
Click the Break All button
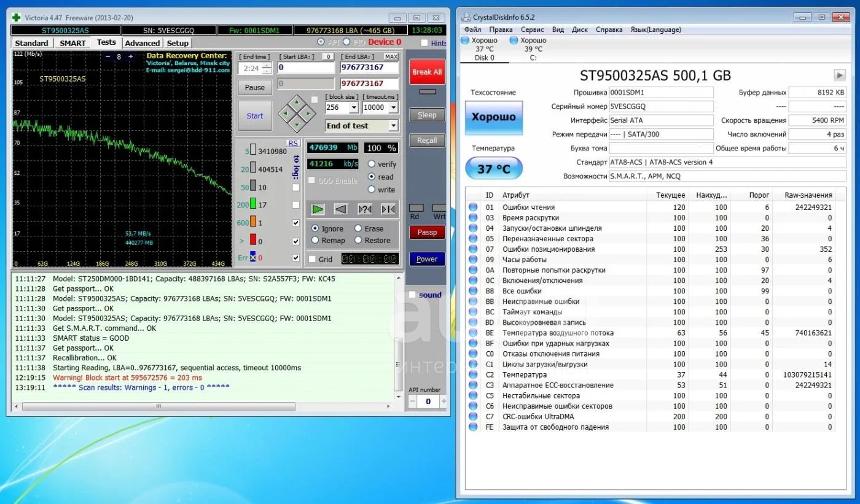[x=427, y=72]
